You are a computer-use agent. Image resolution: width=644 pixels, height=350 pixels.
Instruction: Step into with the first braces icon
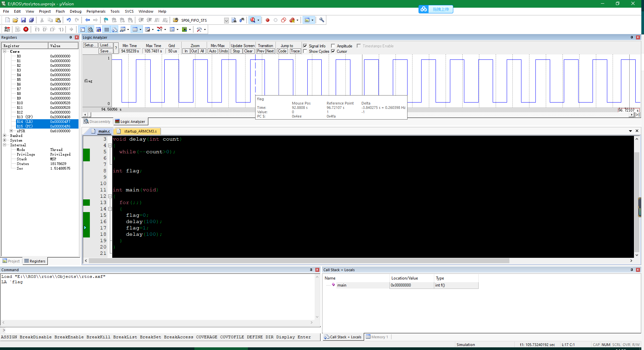(x=37, y=29)
